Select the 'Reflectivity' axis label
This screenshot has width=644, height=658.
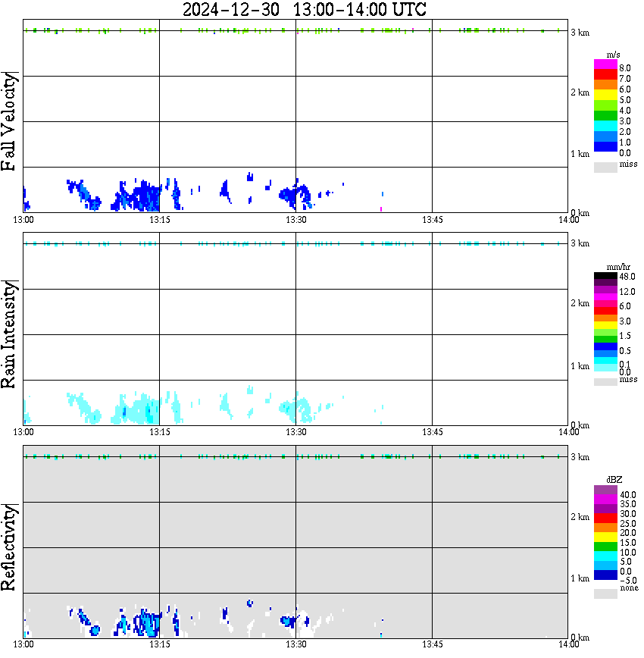9,547
